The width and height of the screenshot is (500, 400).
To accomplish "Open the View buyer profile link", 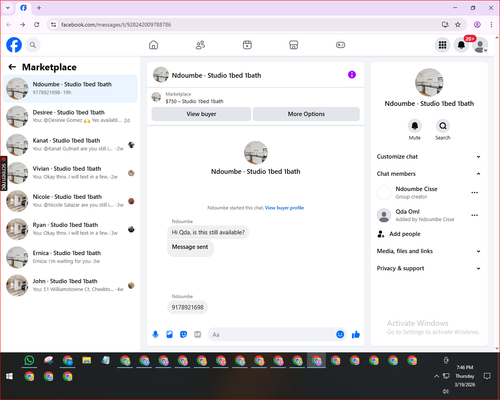I will point(284,208).
